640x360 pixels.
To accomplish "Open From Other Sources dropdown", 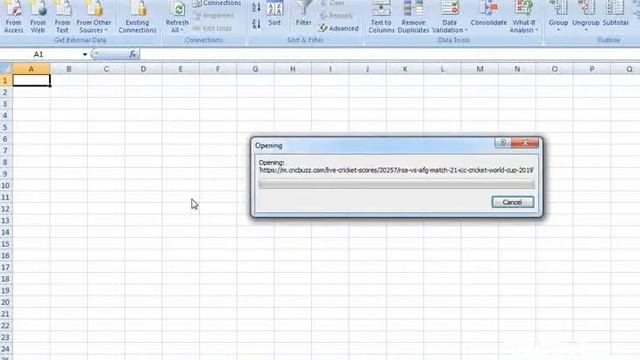I will [x=93, y=17].
